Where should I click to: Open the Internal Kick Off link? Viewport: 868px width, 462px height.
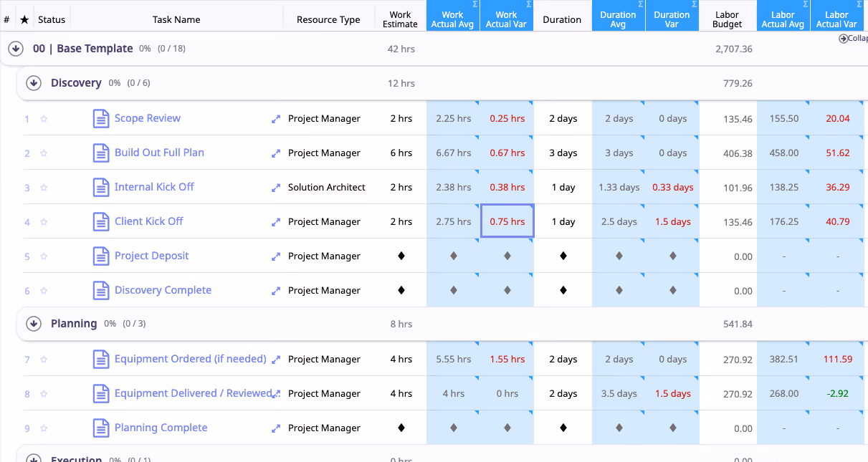click(x=154, y=187)
